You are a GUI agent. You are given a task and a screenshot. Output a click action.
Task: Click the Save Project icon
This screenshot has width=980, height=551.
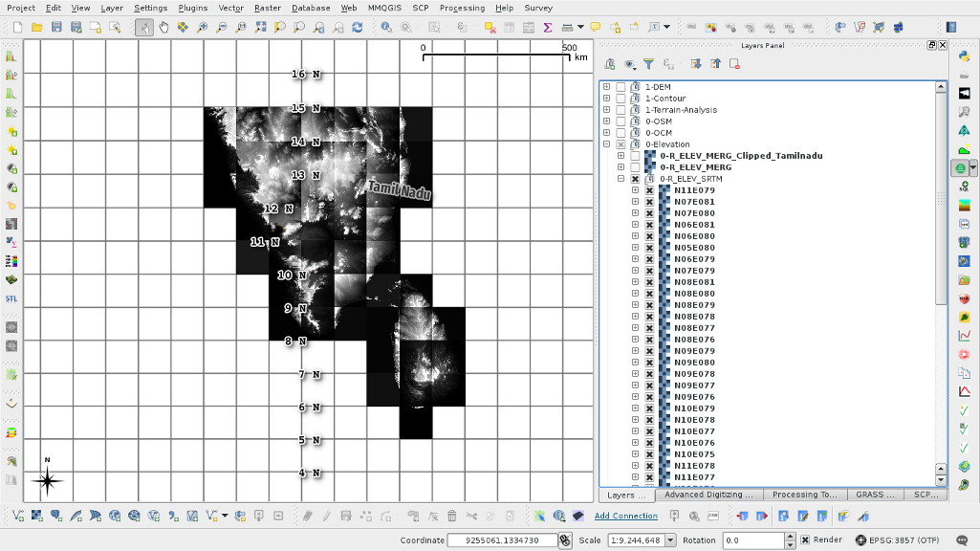[x=57, y=27]
